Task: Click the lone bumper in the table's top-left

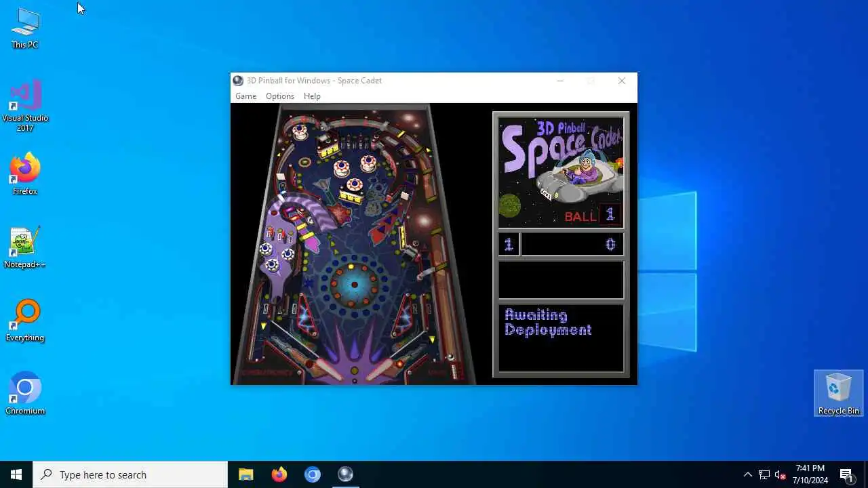Action: coord(300,131)
